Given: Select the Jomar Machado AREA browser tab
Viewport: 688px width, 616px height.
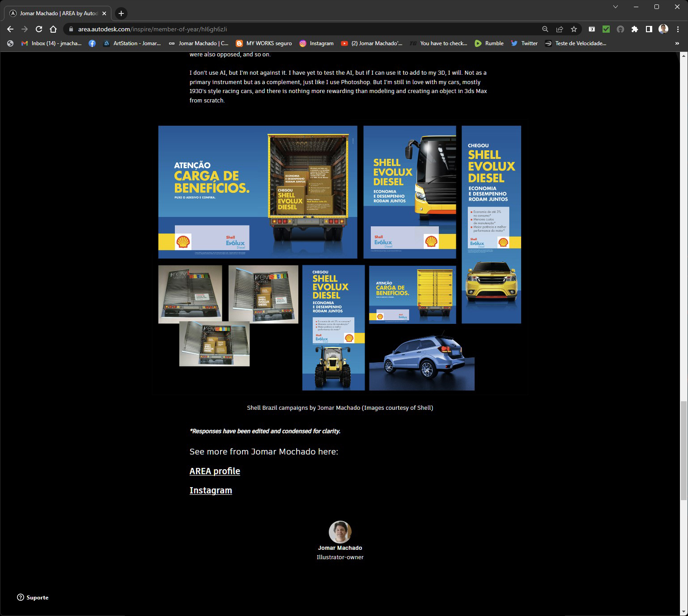Looking at the screenshot, I should 58,13.
